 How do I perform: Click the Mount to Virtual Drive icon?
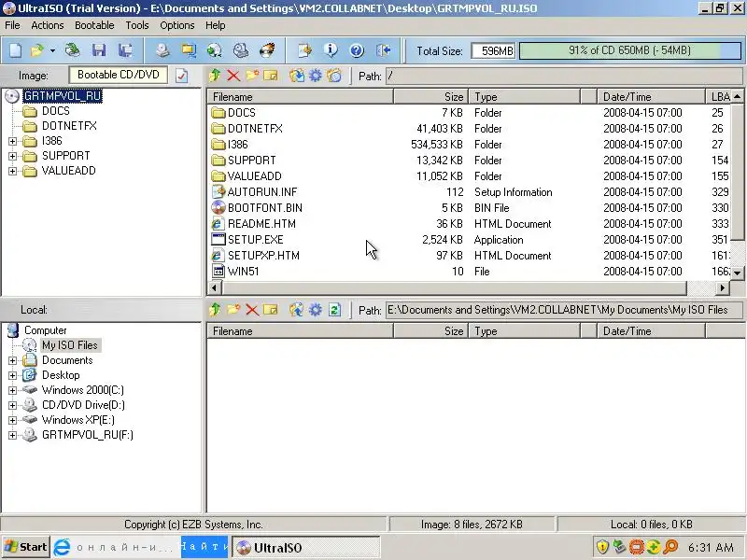pos(241,50)
